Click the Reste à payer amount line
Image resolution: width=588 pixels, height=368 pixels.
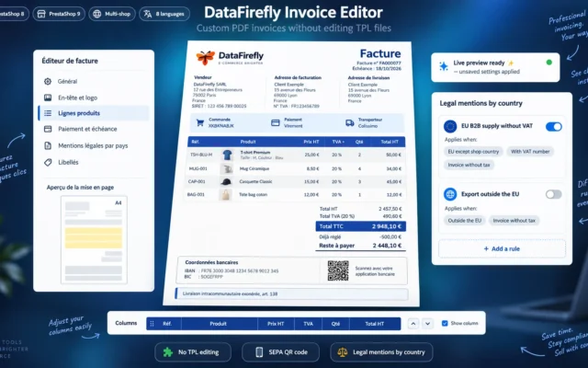[360, 246]
